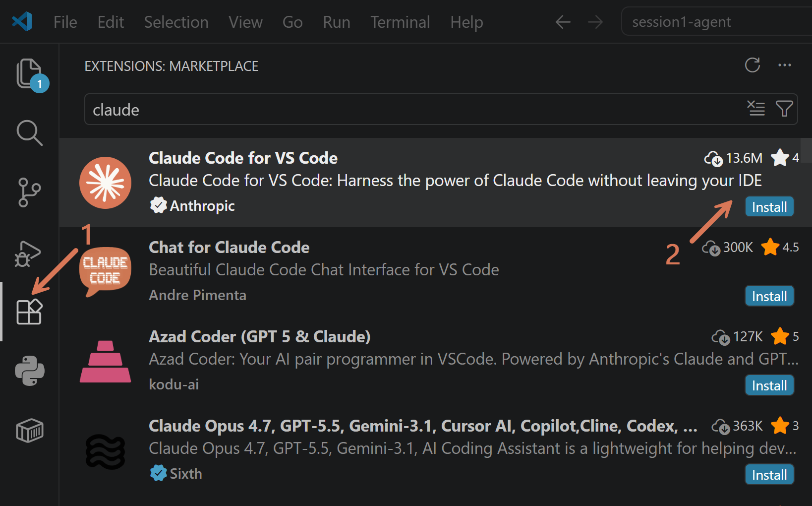The height and width of the screenshot is (506, 812).
Task: Go back using the left arrow
Action: tap(563, 22)
